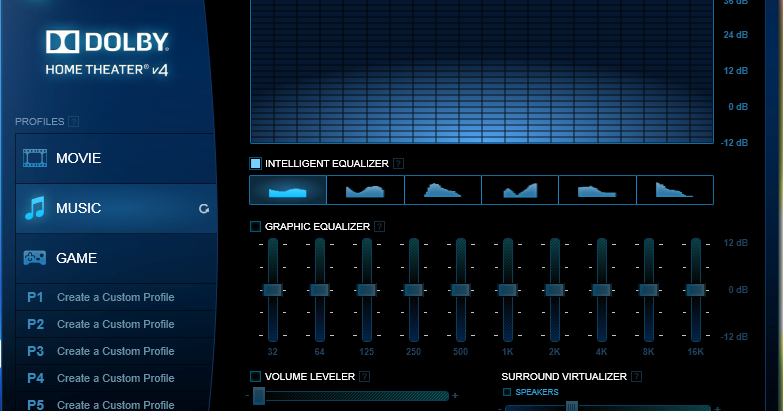Click the 0 dB label beside spectrum display
The height and width of the screenshot is (411, 783).
click(x=738, y=107)
